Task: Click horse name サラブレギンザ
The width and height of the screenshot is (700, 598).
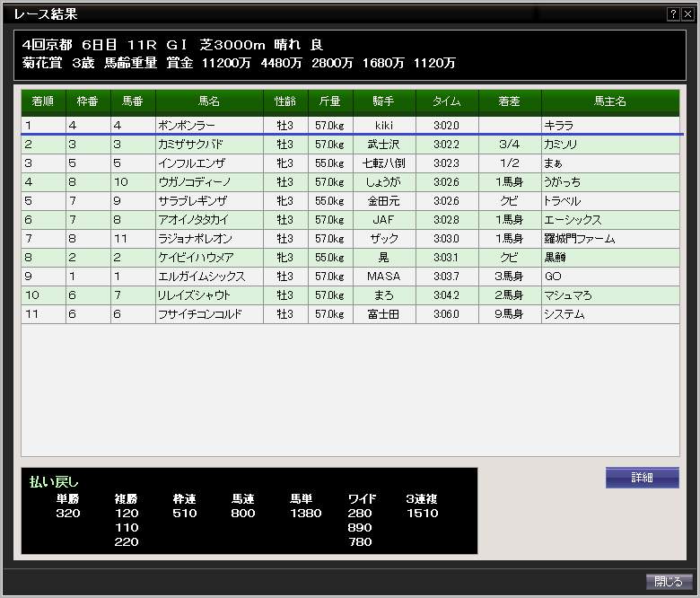Action: 192,201
